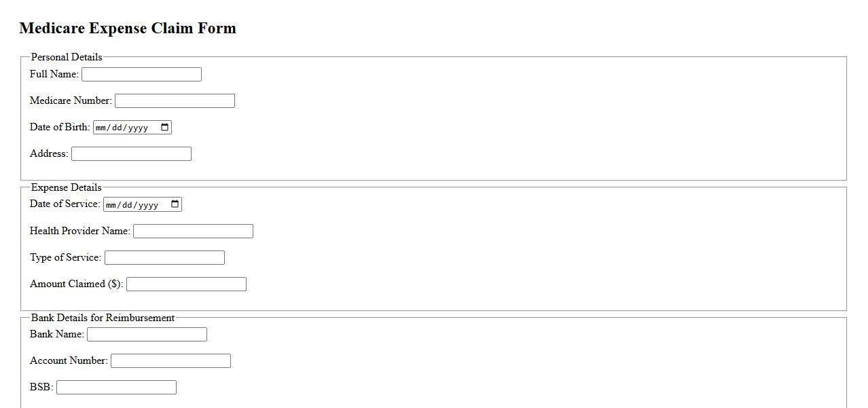Select the Amount Claimed ($) field
This screenshot has height=408, width=868.
tap(186, 284)
